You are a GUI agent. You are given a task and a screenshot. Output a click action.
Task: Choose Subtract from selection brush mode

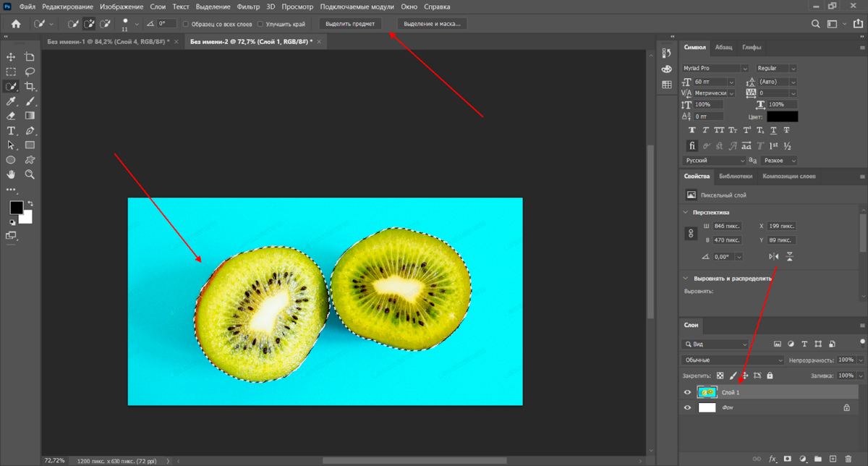click(x=106, y=24)
